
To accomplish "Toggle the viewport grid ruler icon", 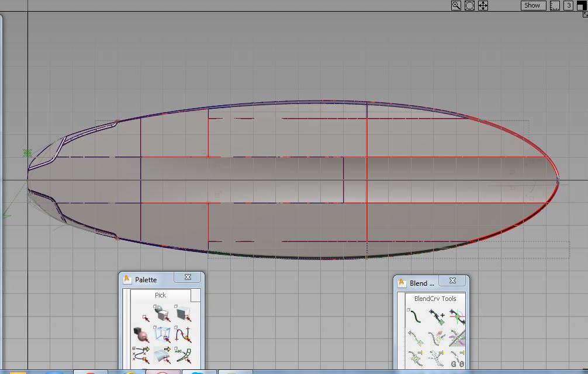I will pyautogui.click(x=555, y=5).
